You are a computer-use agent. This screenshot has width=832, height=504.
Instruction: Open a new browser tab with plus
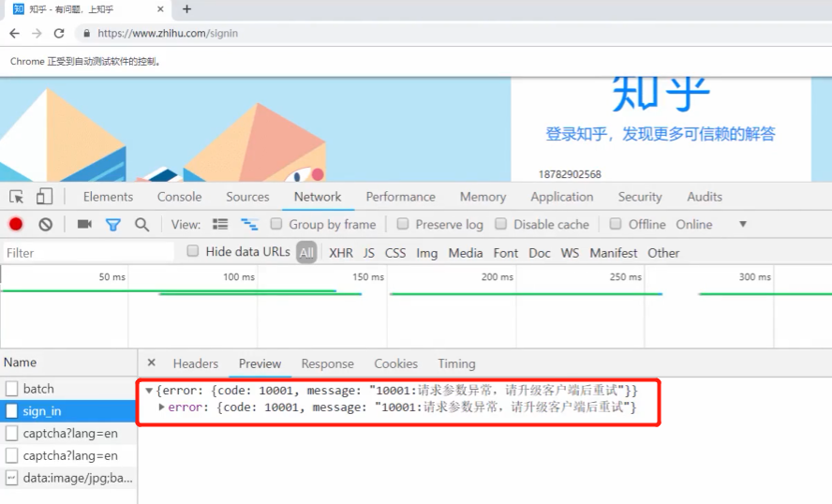click(x=186, y=9)
